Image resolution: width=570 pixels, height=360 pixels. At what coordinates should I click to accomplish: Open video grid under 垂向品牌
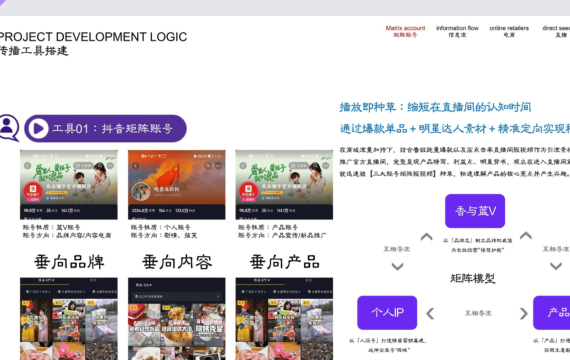tap(69, 319)
